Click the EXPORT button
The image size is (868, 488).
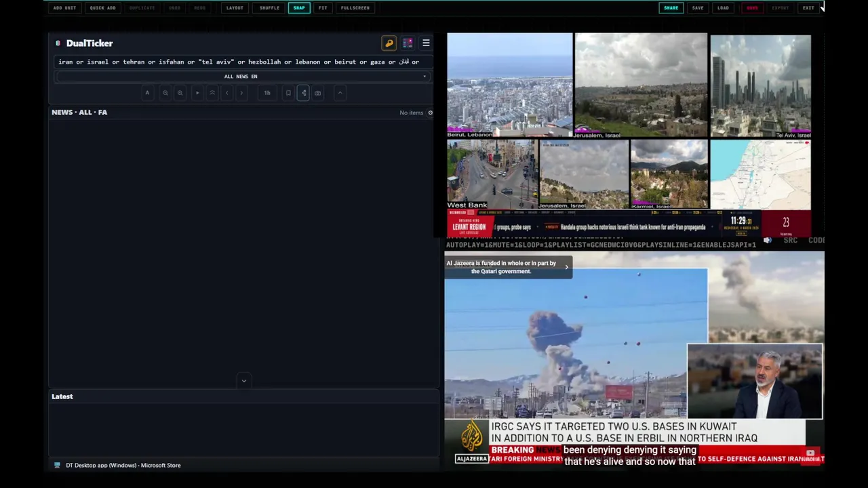click(781, 8)
